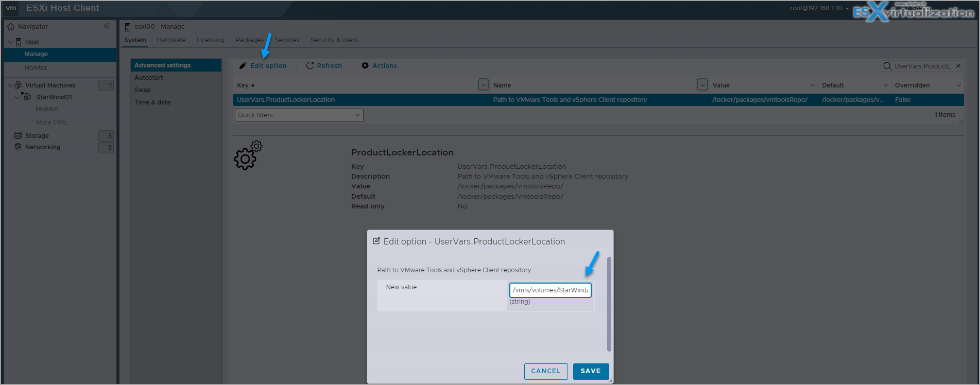Select Advanced settings in side menu
980x385 pixels.
tap(176, 65)
